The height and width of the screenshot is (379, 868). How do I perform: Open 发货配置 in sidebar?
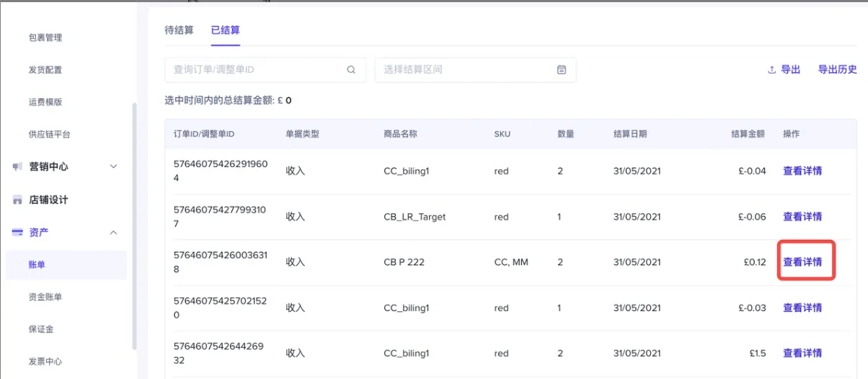45,70
